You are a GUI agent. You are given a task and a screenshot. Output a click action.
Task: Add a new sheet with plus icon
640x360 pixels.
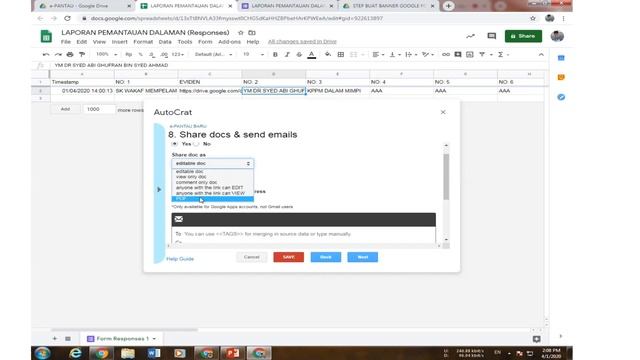pyautogui.click(x=55, y=339)
